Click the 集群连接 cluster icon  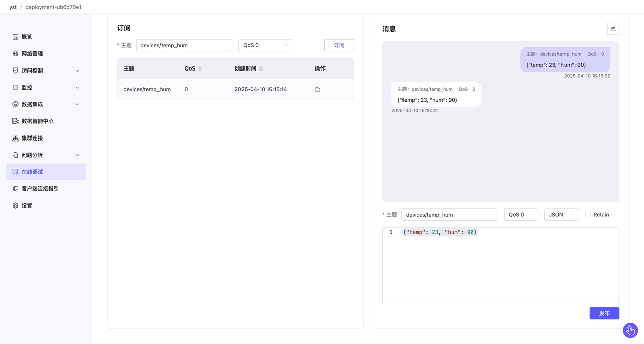pos(15,138)
